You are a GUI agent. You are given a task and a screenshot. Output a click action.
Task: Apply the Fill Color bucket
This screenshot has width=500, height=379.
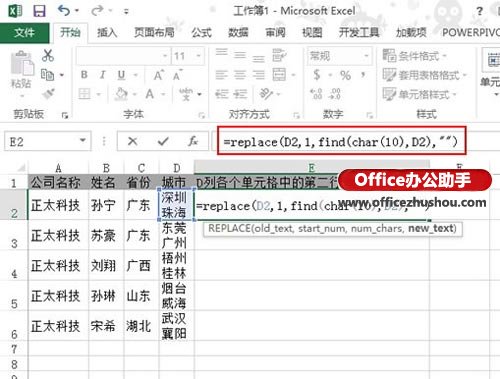click(121, 94)
